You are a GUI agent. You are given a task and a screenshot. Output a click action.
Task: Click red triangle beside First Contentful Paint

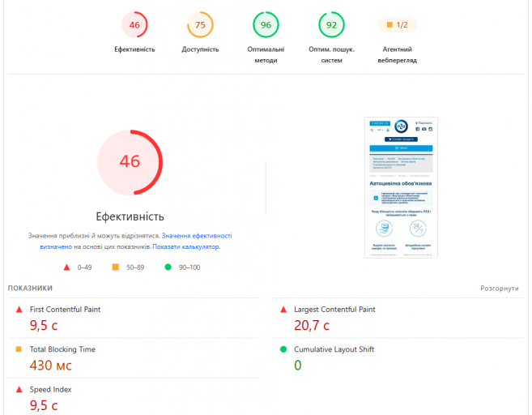point(19,310)
